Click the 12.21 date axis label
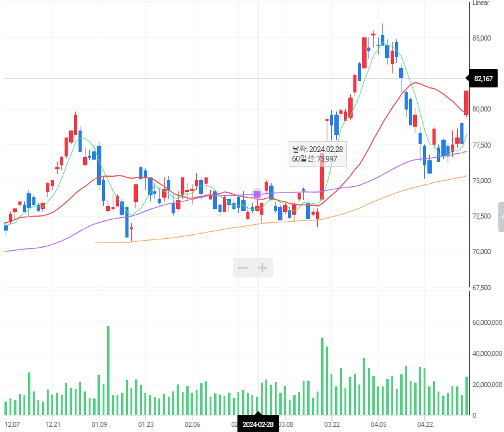 coord(53,424)
